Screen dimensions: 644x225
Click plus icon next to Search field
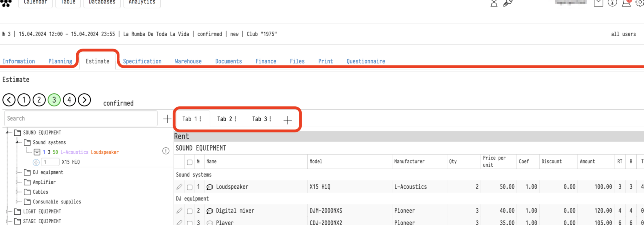pos(167,119)
